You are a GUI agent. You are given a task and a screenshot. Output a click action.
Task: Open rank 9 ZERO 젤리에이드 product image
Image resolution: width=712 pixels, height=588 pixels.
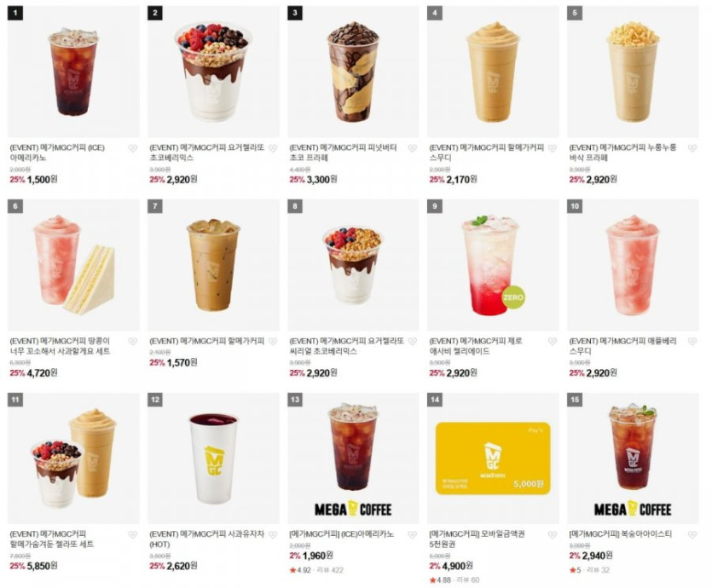point(493,265)
